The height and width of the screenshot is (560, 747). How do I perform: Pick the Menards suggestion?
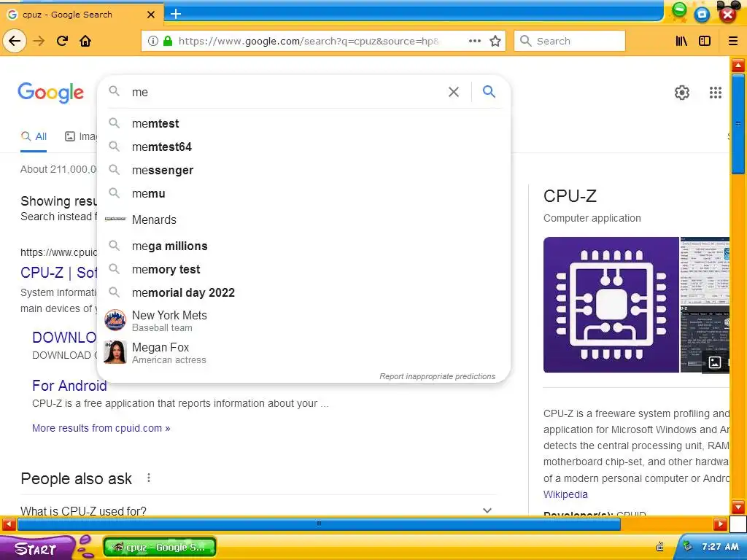(x=303, y=219)
